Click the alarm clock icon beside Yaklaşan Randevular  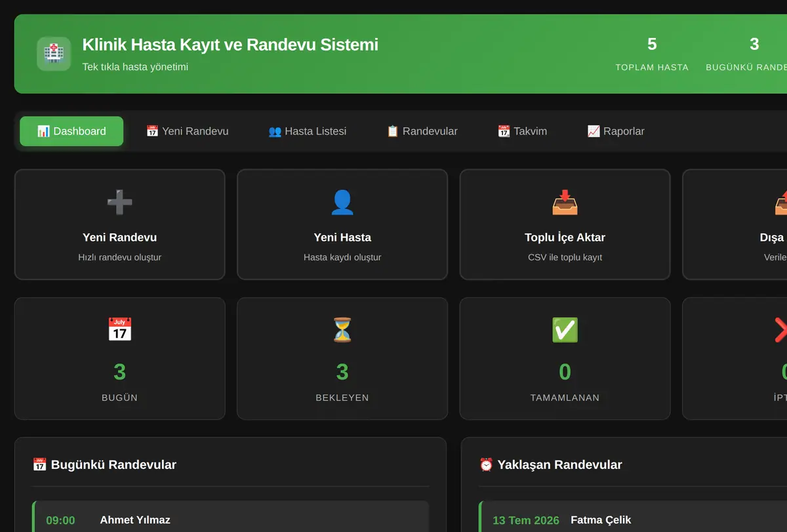click(x=486, y=464)
